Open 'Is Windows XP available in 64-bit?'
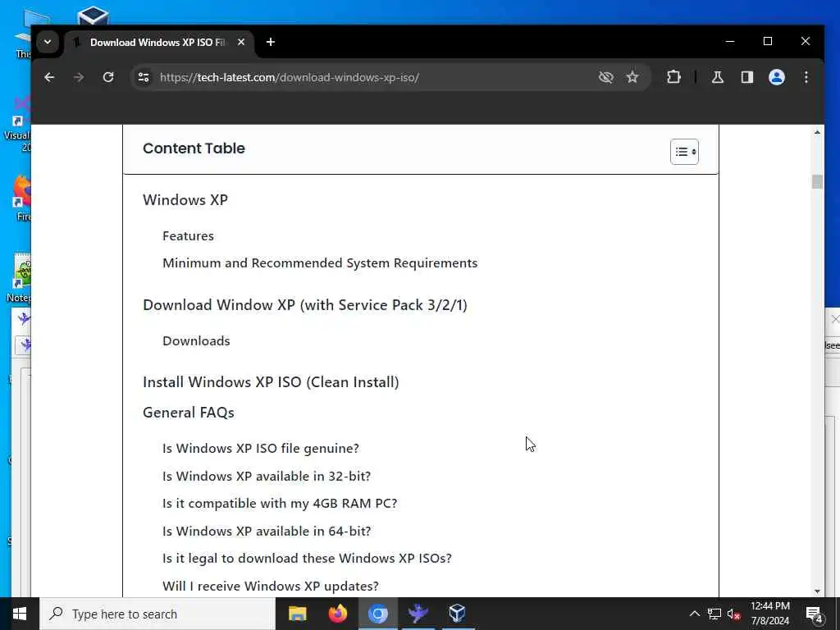840x630 pixels. pos(267,531)
